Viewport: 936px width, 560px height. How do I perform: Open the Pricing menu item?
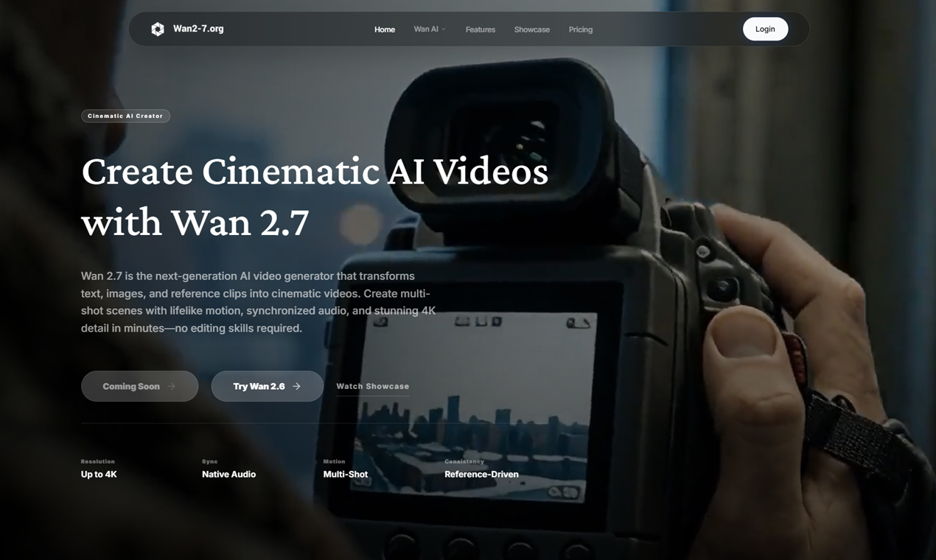pyautogui.click(x=581, y=29)
